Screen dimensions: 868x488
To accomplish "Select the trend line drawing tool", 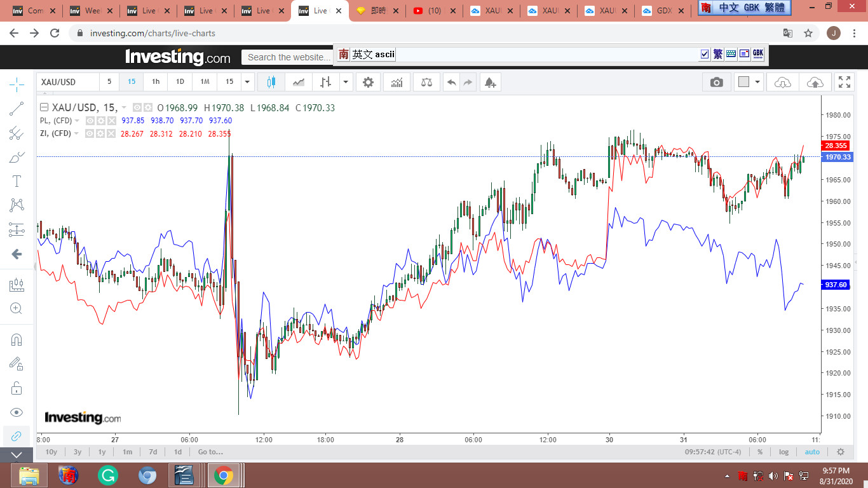I will (x=17, y=109).
